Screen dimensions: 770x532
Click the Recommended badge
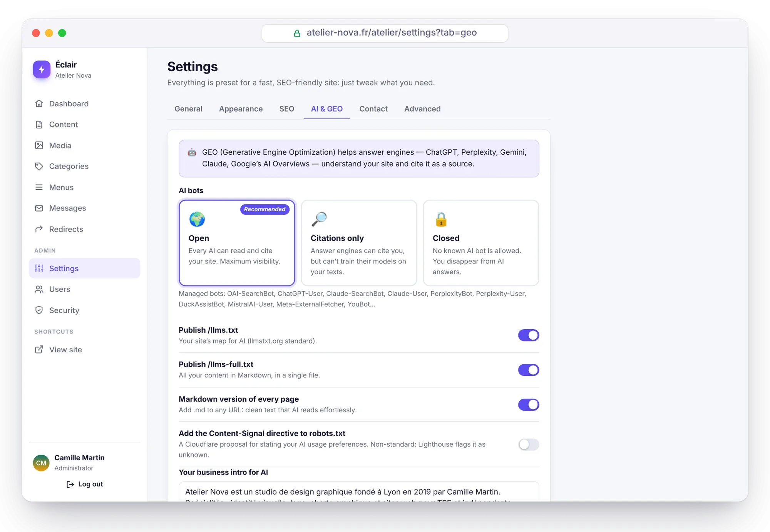(264, 209)
